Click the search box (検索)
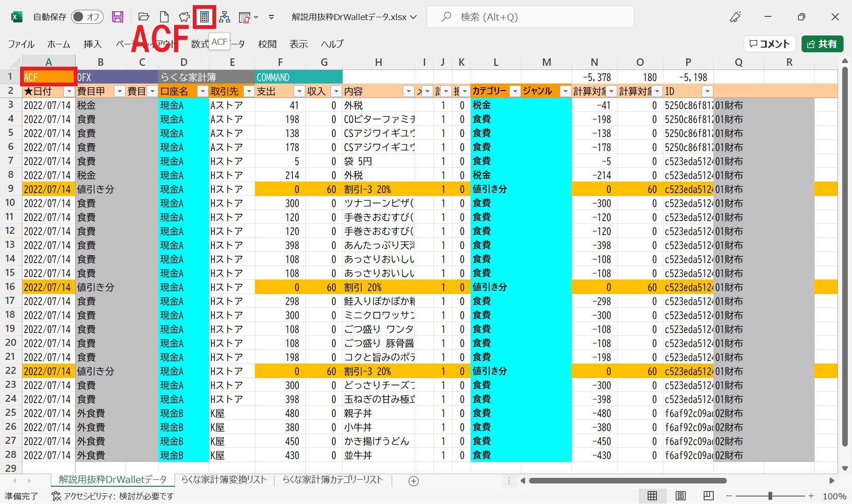The image size is (852, 504). click(x=530, y=17)
